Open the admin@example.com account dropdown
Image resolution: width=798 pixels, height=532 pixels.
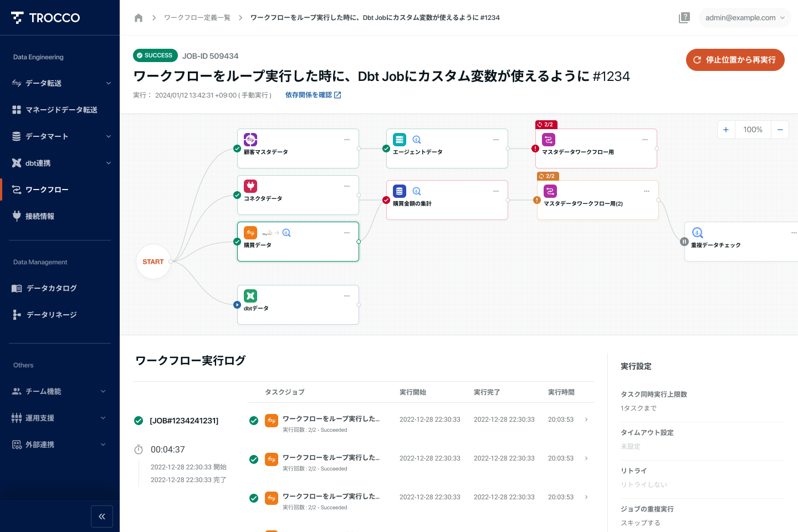click(745, 17)
